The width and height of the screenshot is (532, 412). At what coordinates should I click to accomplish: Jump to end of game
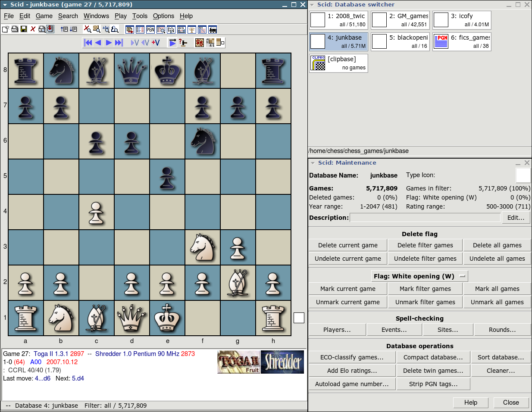(119, 42)
